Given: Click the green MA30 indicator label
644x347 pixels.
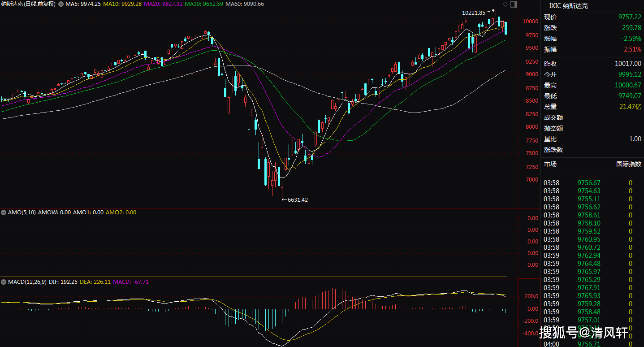Looking at the screenshot, I should coord(204,4).
